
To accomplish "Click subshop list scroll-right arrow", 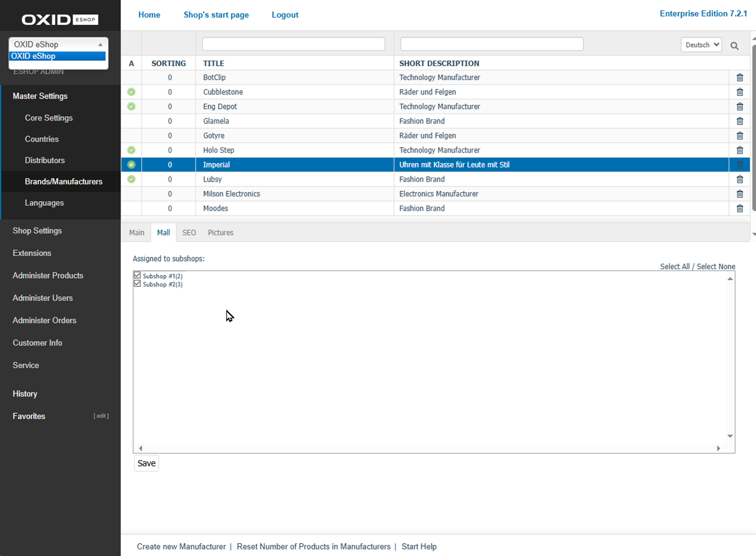I will click(718, 448).
